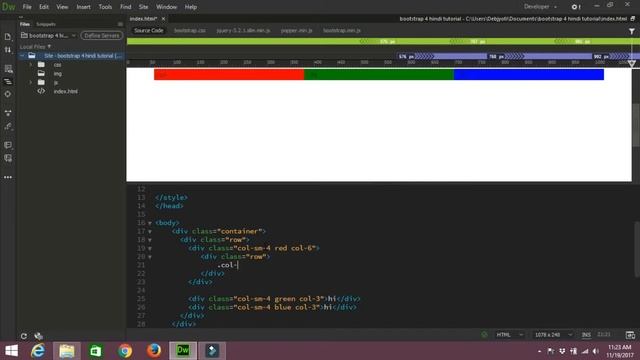This screenshot has width=640, height=360.
Task: Click the green column in Live View
Action: (379, 74)
